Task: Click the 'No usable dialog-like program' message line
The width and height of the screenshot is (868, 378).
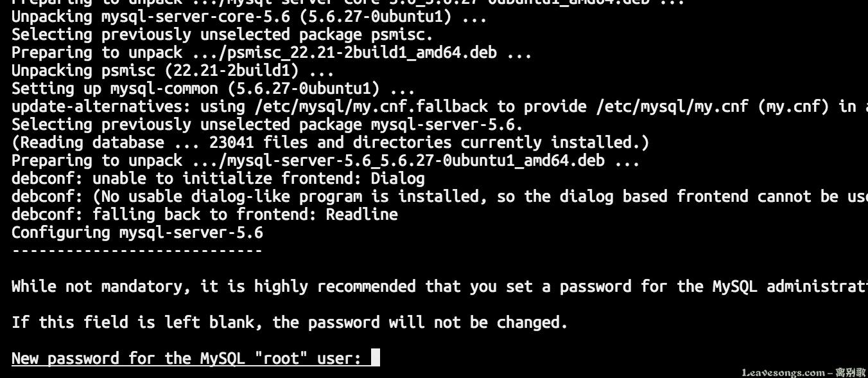Action: pyautogui.click(x=440, y=196)
